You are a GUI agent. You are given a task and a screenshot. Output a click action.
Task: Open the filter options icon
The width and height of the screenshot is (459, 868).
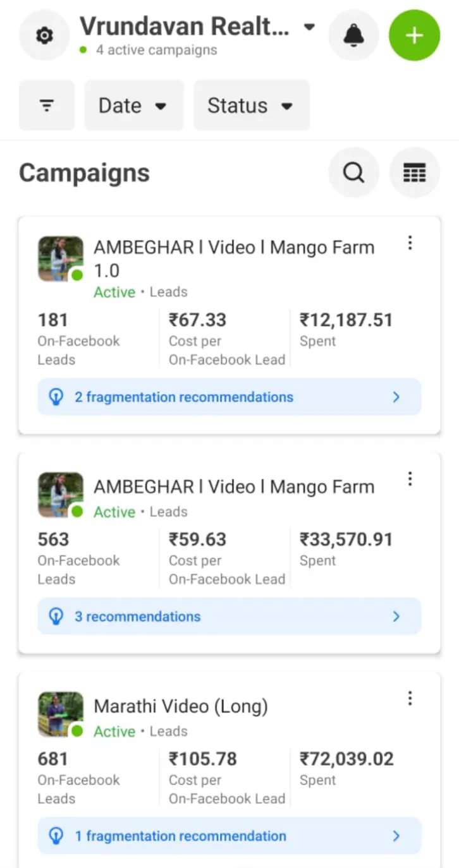point(47,105)
